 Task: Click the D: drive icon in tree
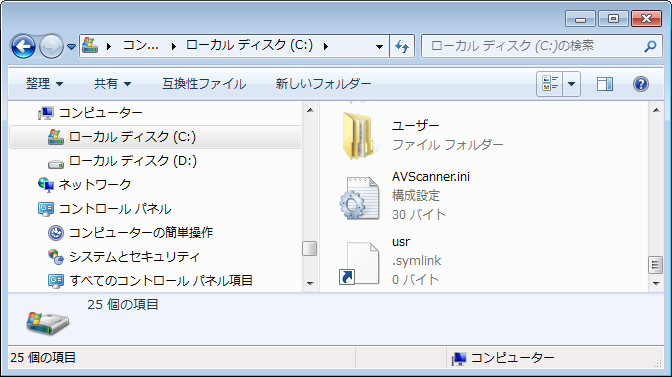55,164
